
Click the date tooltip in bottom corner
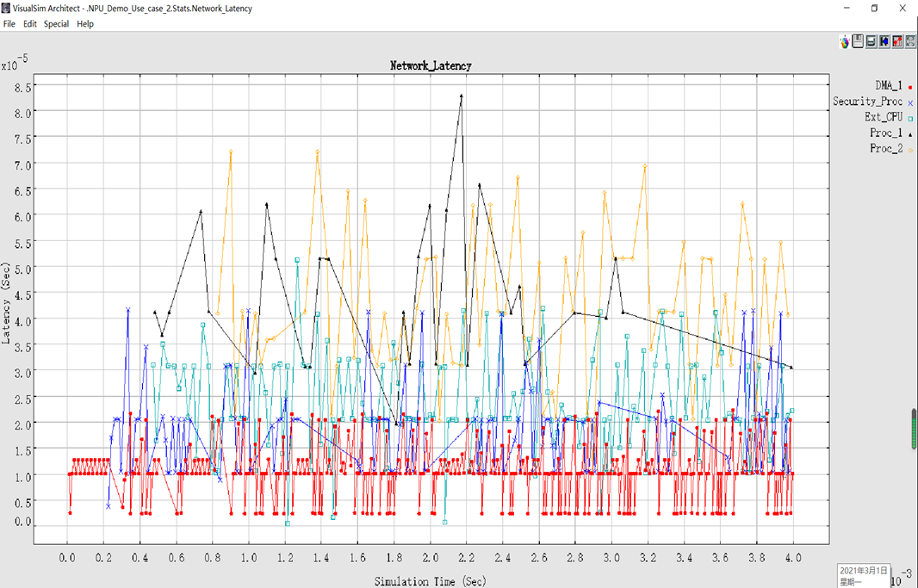click(x=861, y=576)
